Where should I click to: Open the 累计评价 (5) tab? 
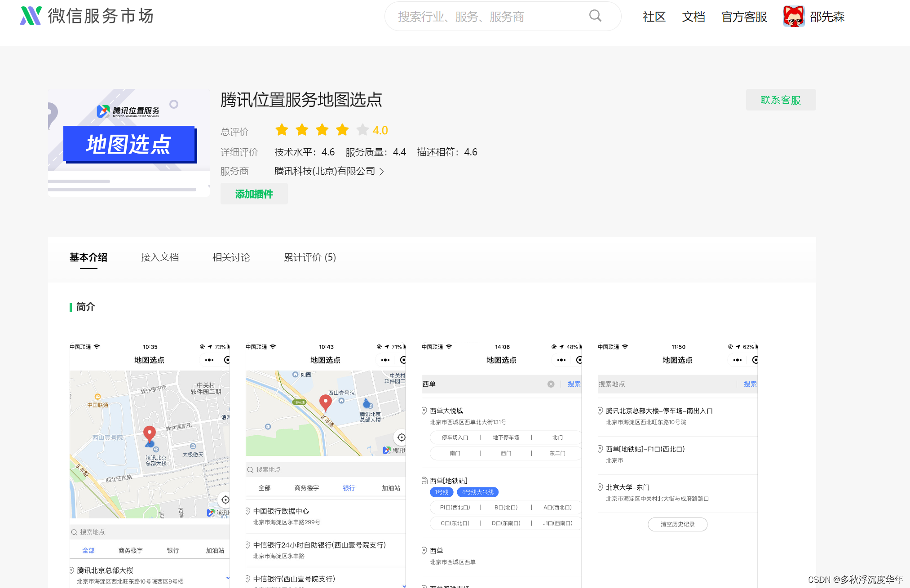tap(309, 257)
